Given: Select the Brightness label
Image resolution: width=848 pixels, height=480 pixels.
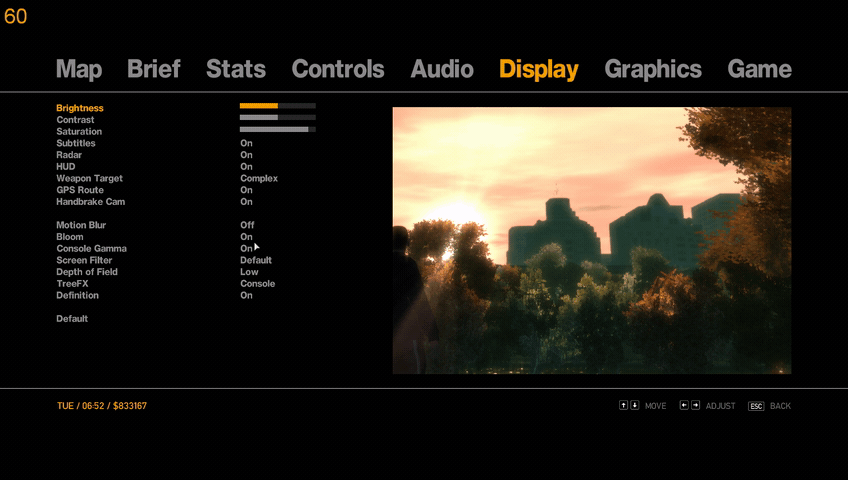Looking at the screenshot, I should point(80,108).
